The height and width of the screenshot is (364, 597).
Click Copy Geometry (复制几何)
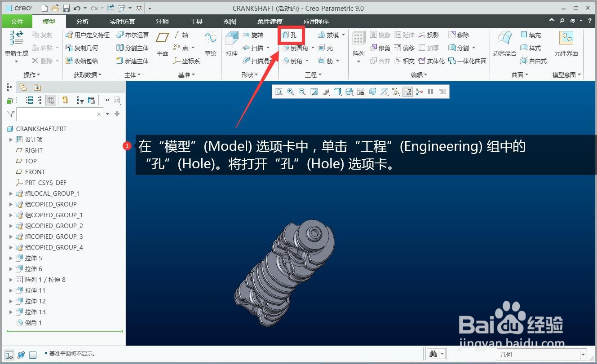point(82,48)
